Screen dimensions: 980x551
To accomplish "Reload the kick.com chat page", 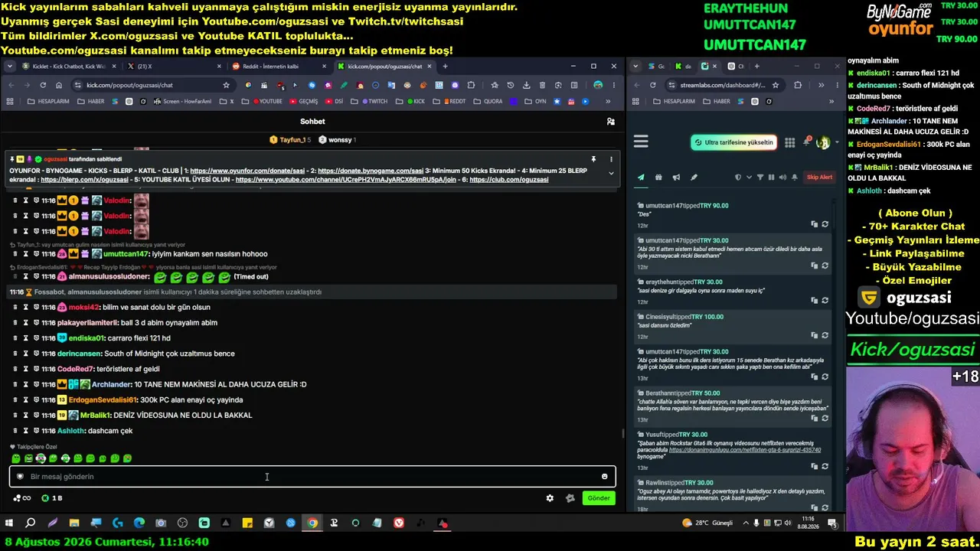I will (43, 85).
